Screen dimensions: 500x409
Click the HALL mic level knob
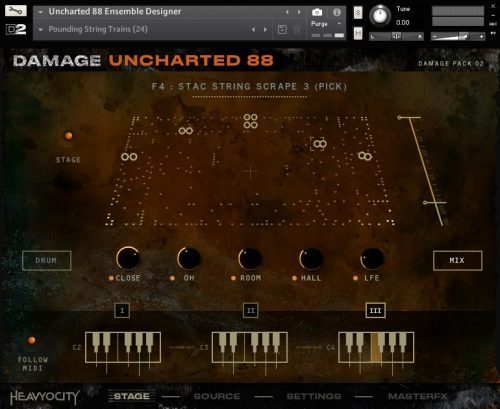pyautogui.click(x=311, y=258)
